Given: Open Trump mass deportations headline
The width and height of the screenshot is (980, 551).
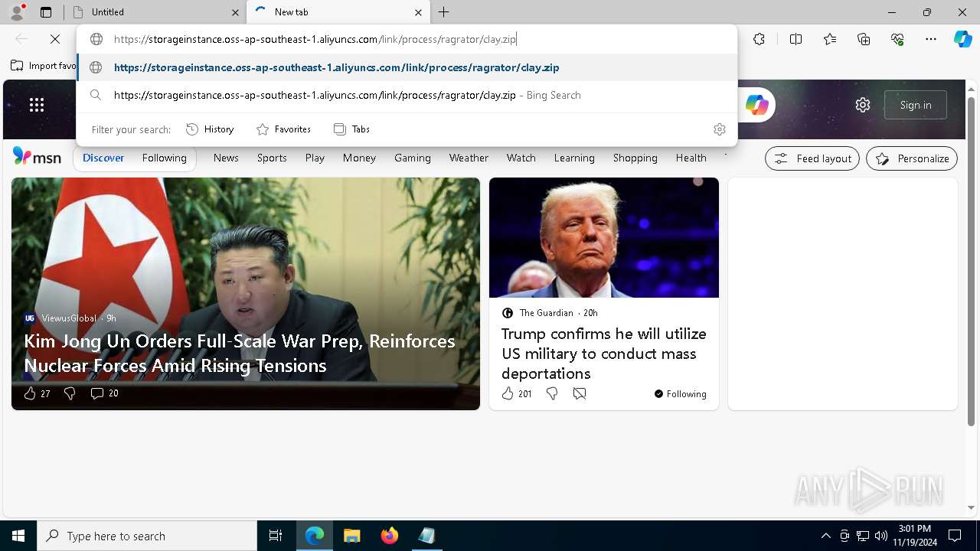Looking at the screenshot, I should coord(604,354).
